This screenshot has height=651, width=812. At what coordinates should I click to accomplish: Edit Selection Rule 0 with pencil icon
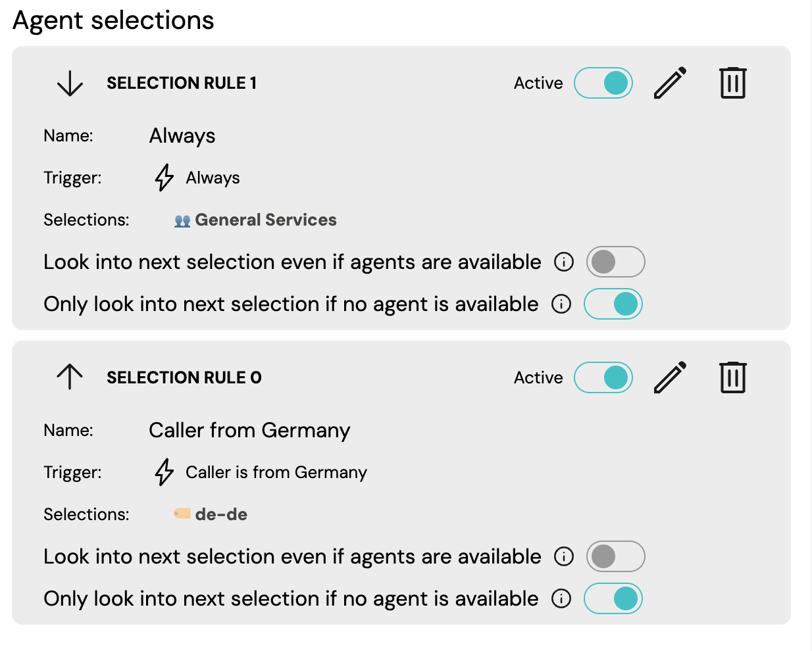point(670,377)
